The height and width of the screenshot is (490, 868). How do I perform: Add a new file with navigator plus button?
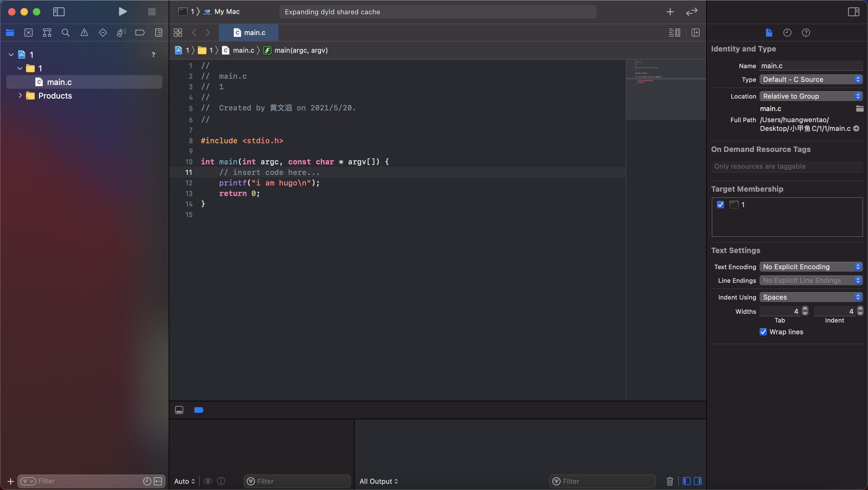pos(11,481)
